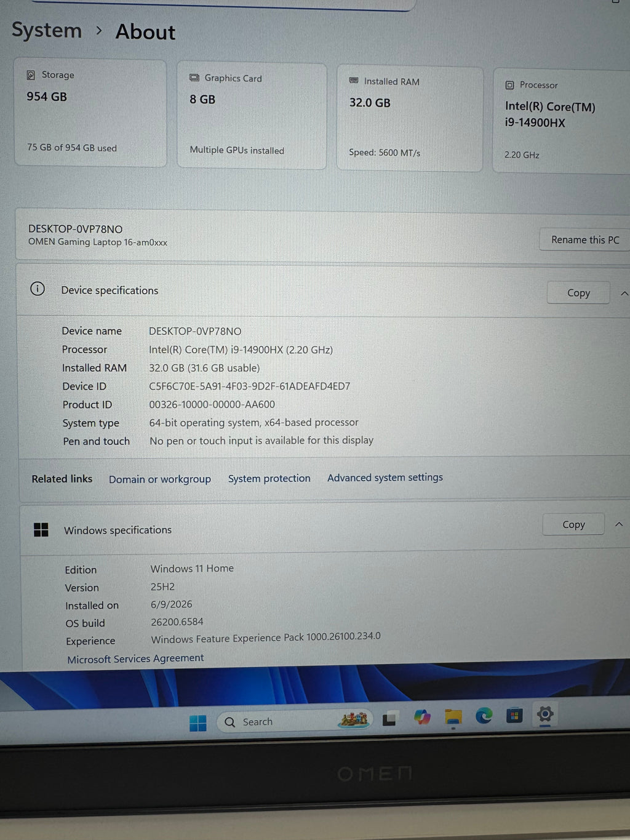Select OS build value 26200.6584
The width and height of the screenshot is (630, 840).
(x=177, y=622)
